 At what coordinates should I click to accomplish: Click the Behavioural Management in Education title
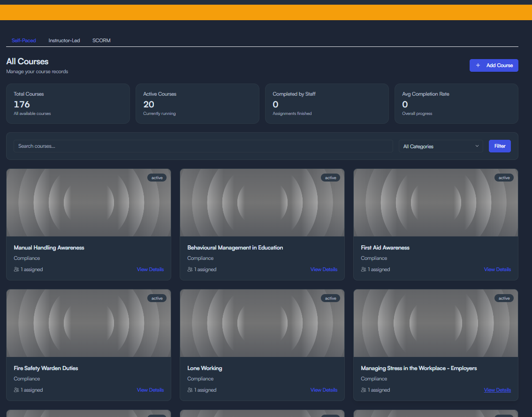235,248
